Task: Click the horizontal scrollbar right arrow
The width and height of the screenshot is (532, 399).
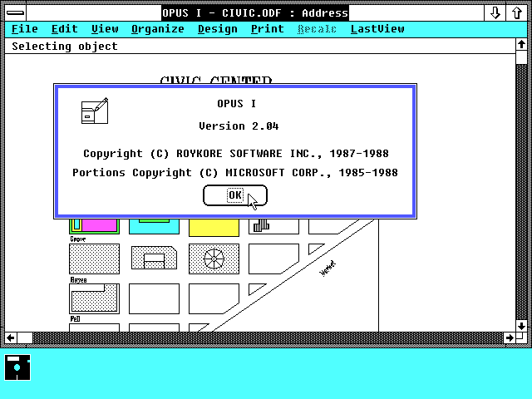Action: click(509, 337)
